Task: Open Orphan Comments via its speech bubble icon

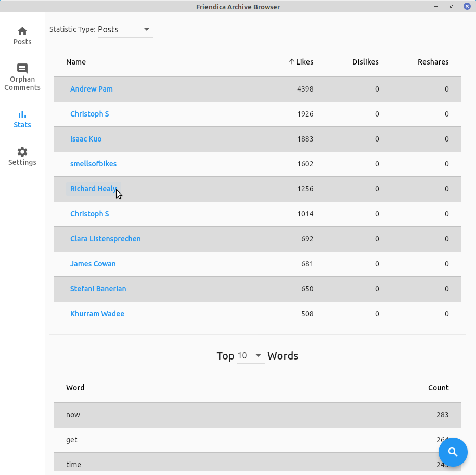Action: click(22, 69)
